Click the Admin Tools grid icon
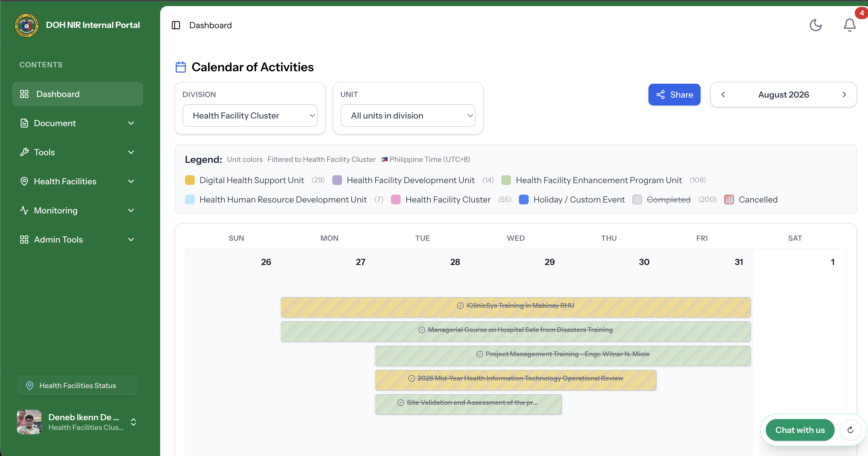This screenshot has height=456, width=868. (24, 240)
